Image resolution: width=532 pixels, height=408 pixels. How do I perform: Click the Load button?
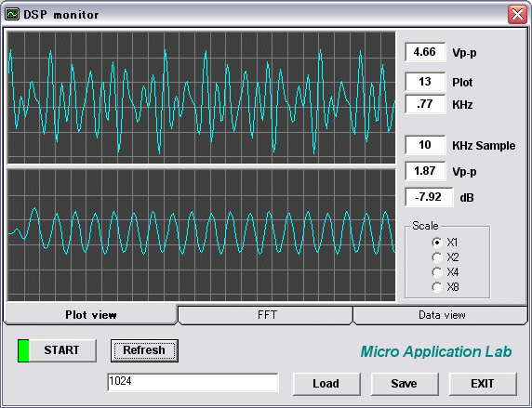326,384
